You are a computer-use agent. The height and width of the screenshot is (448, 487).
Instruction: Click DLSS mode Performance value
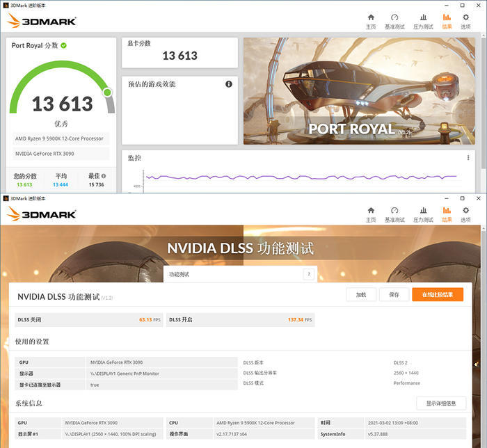click(406, 383)
